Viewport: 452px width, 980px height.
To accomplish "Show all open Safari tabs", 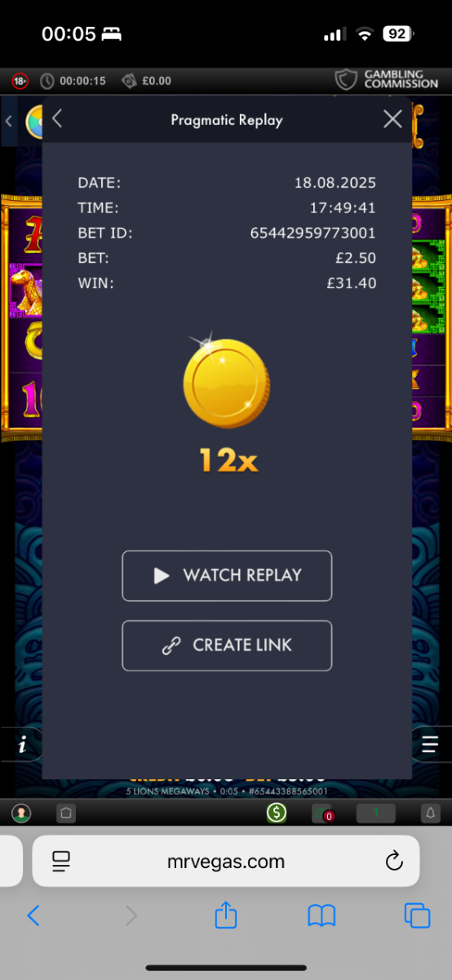I will click(417, 915).
